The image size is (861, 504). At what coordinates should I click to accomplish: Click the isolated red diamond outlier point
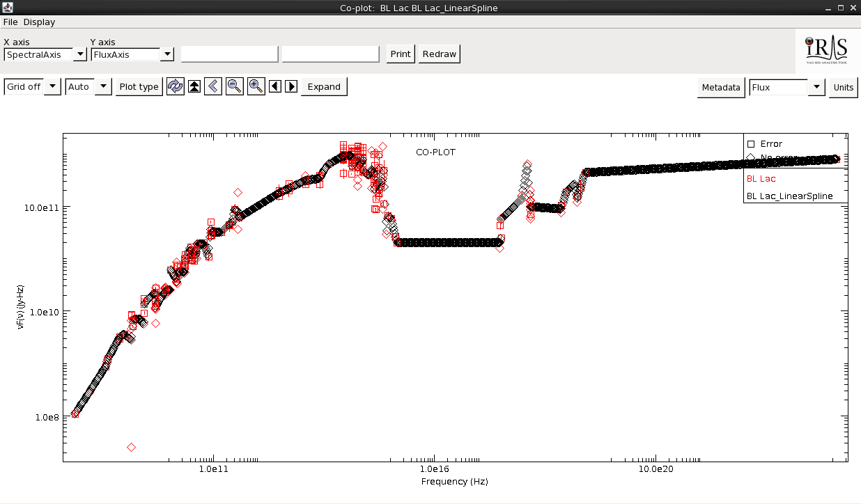click(131, 447)
